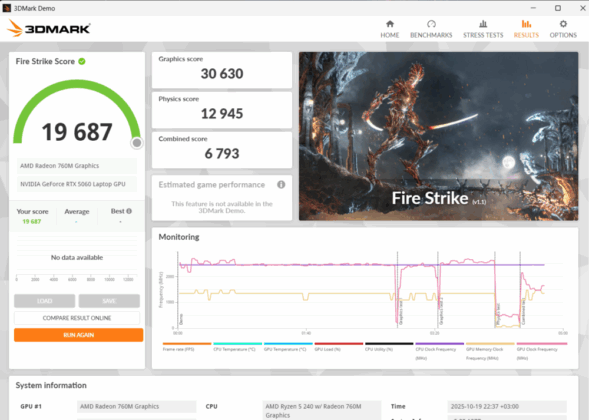589x420 pixels.
Task: Click the Combined test marker on chart
Action: coord(523,311)
